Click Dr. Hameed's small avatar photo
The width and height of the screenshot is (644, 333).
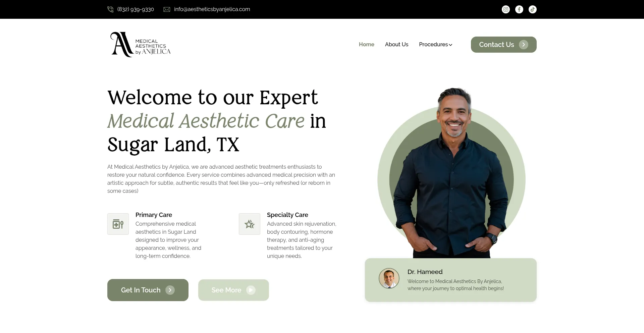(389, 278)
